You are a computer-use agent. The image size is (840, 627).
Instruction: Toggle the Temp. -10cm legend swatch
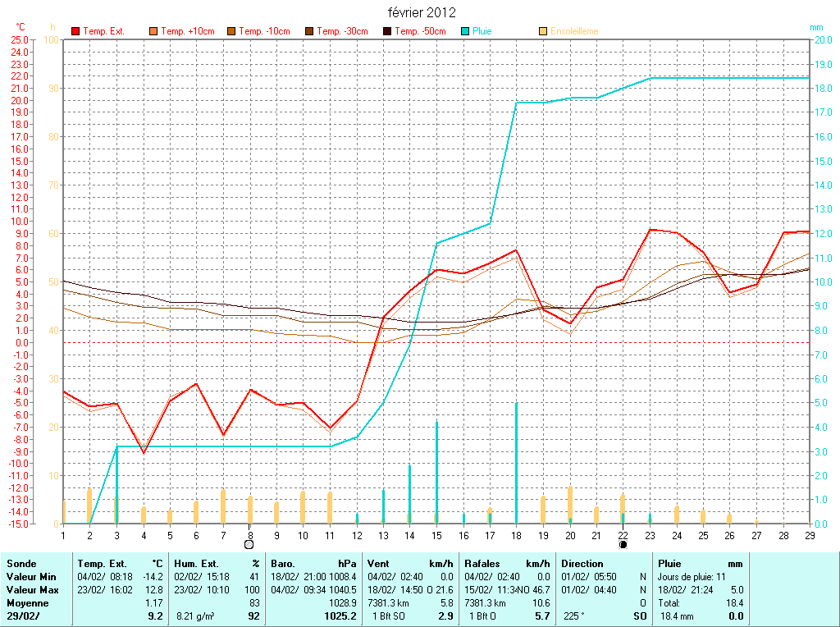click(x=231, y=31)
